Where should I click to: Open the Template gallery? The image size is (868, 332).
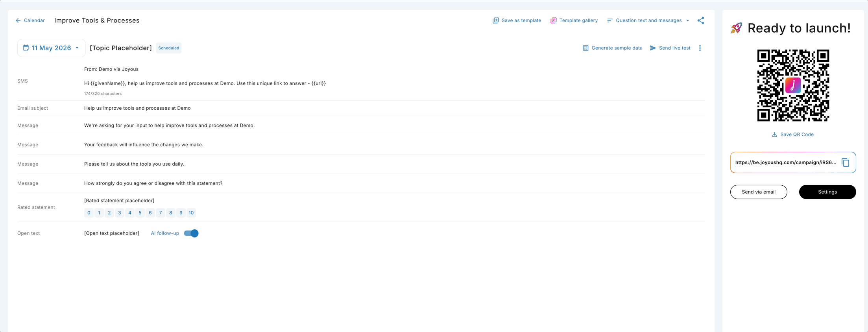click(574, 20)
